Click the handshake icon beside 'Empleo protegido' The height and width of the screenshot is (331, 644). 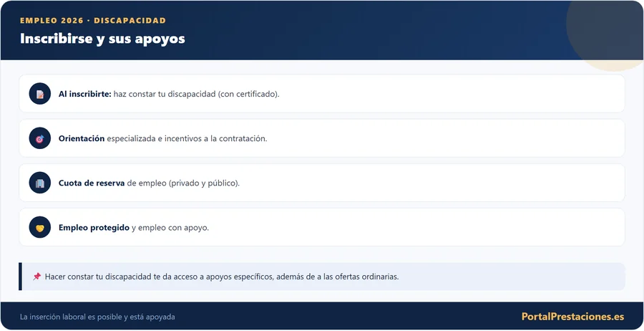coord(40,227)
